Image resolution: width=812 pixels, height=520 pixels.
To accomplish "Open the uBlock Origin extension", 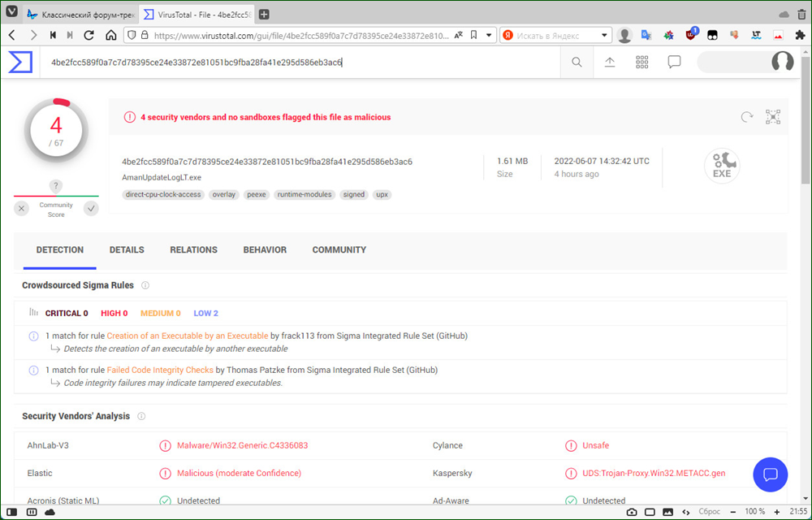I will click(691, 35).
